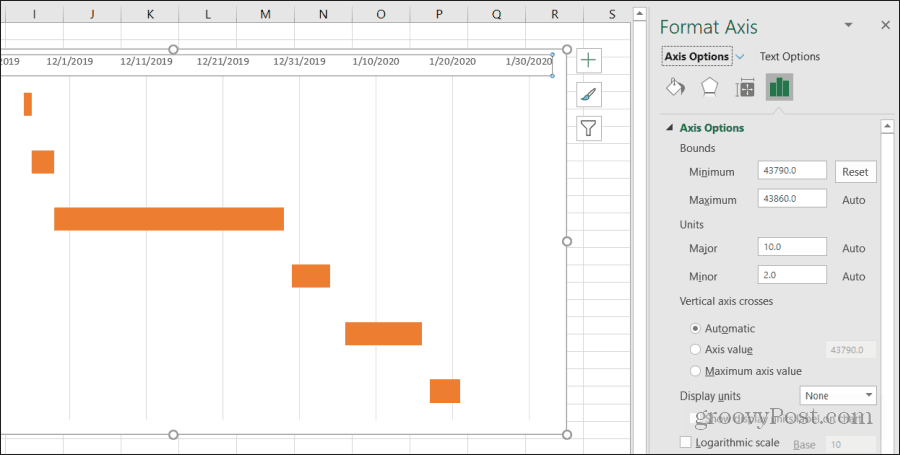Screen dimensions: 900x455
Task: Open Chart Styles paintbrush button
Action: tap(589, 94)
